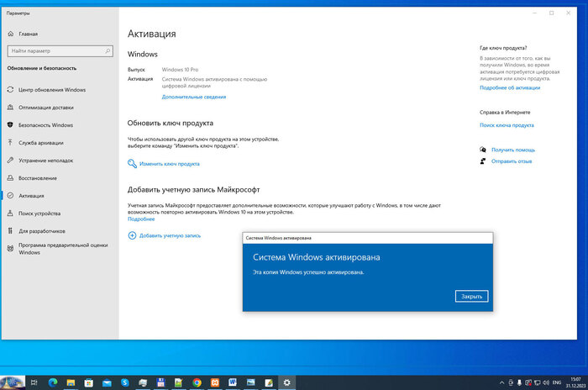The width and height of the screenshot is (588, 390).
Task: Click the network tray icon
Action: tap(537, 383)
